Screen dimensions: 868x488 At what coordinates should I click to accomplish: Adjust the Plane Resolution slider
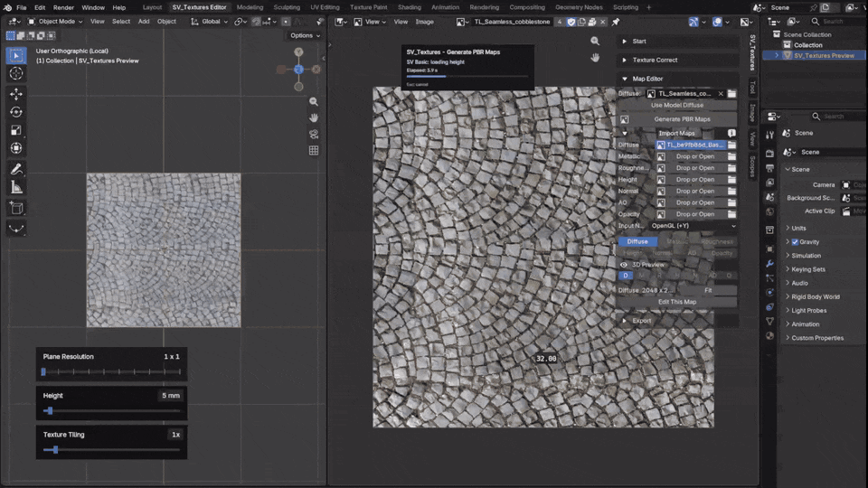pos(111,371)
